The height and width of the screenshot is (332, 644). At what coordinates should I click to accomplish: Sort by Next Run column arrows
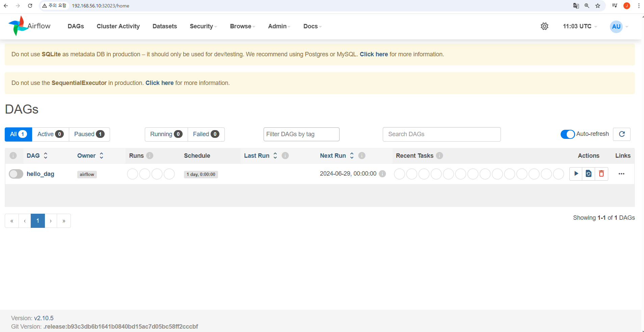tap(352, 155)
